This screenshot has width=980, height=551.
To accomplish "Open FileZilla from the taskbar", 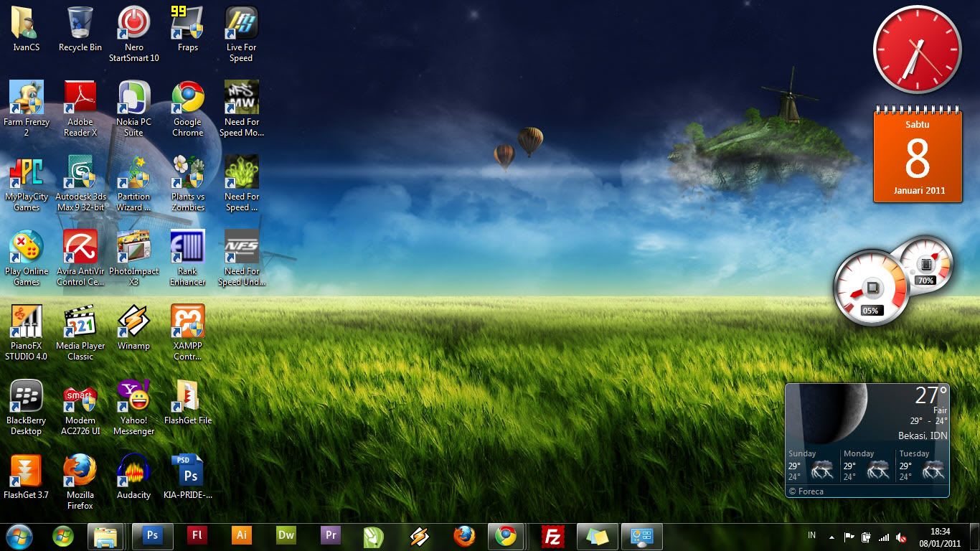I will pyautogui.click(x=552, y=537).
